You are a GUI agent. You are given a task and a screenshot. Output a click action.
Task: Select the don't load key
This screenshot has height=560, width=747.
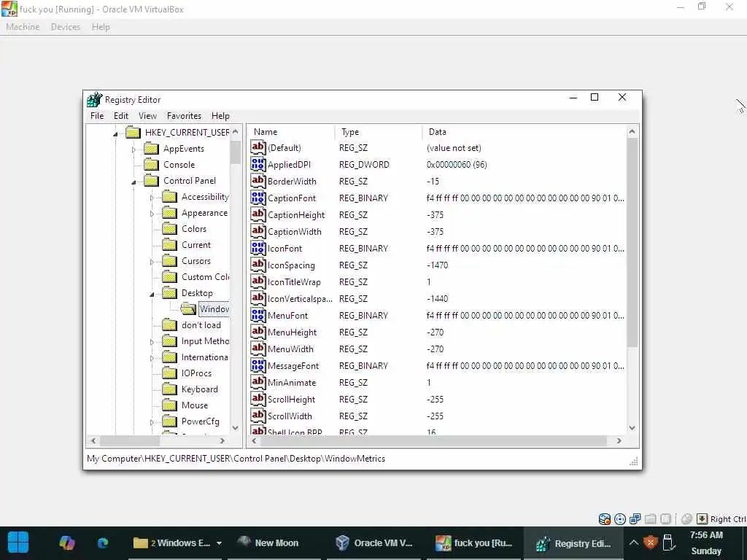[x=201, y=325]
